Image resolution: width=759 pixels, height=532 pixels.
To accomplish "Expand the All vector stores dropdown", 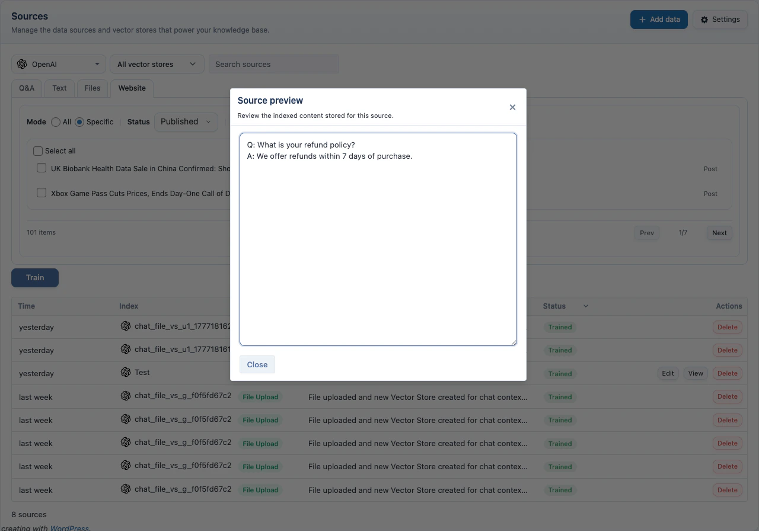I will [156, 64].
